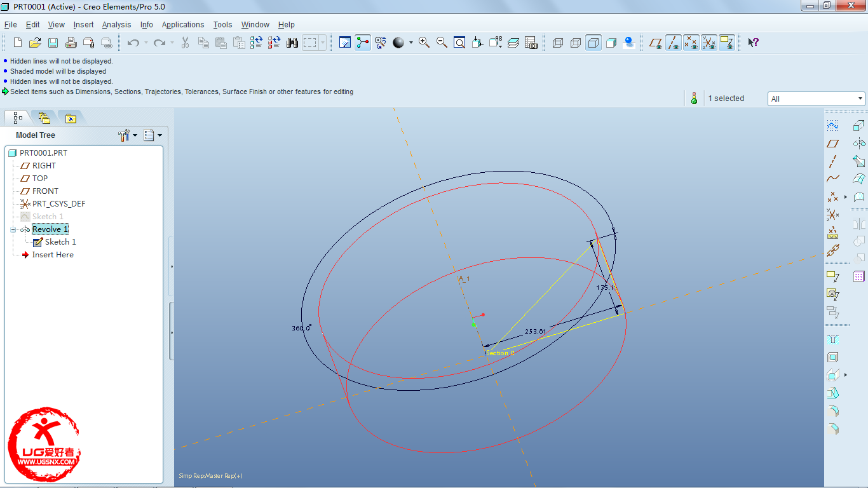Screen dimensions: 868x488
Task: Select the Extrude tool
Action: tap(859, 126)
